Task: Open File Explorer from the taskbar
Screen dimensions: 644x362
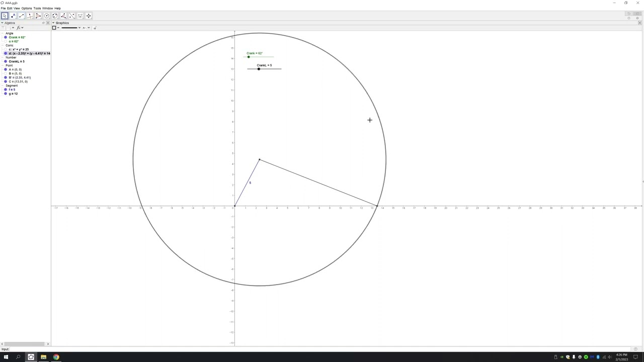Action: 43,357
